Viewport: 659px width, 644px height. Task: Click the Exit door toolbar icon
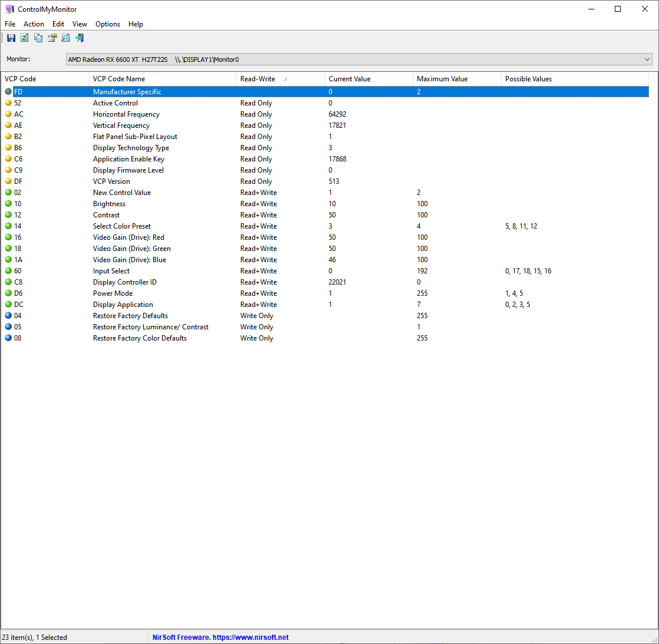point(80,38)
